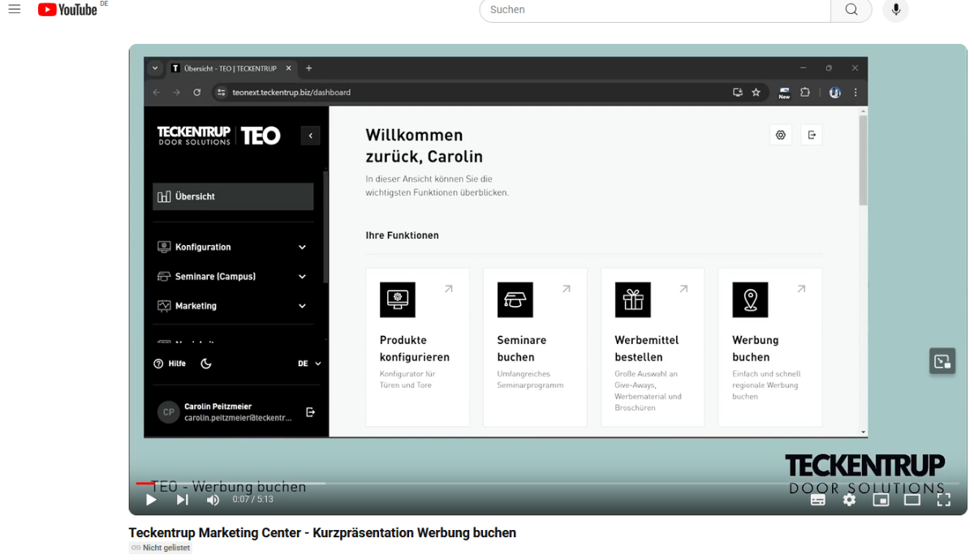This screenshot has height=560, width=974.
Task: Toggle theater mode for the player
Action: coord(912,500)
